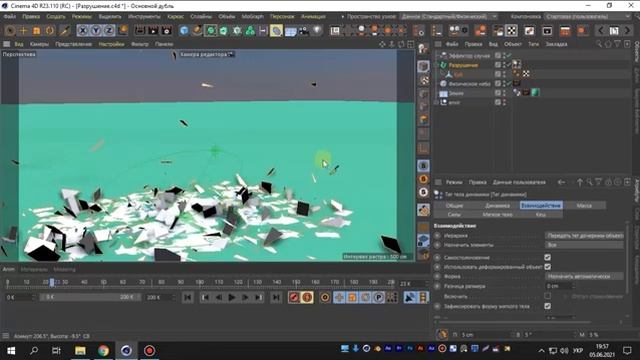The image size is (640, 360).
Task: Open the render engine dropdown in menu bar
Action: (449, 16)
